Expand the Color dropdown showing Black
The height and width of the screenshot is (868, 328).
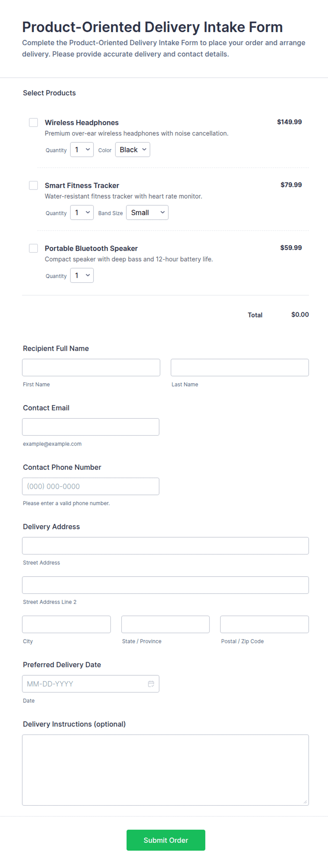pos(133,150)
